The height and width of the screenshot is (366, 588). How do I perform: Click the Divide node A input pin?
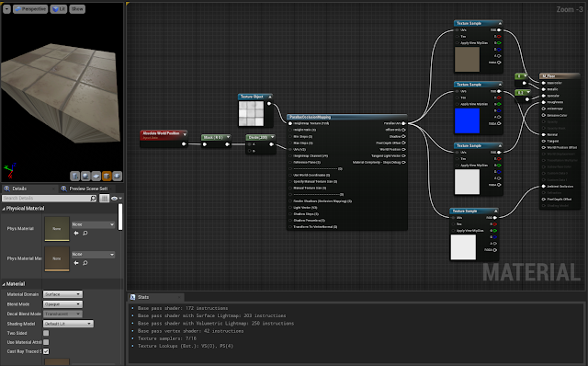tap(250, 144)
